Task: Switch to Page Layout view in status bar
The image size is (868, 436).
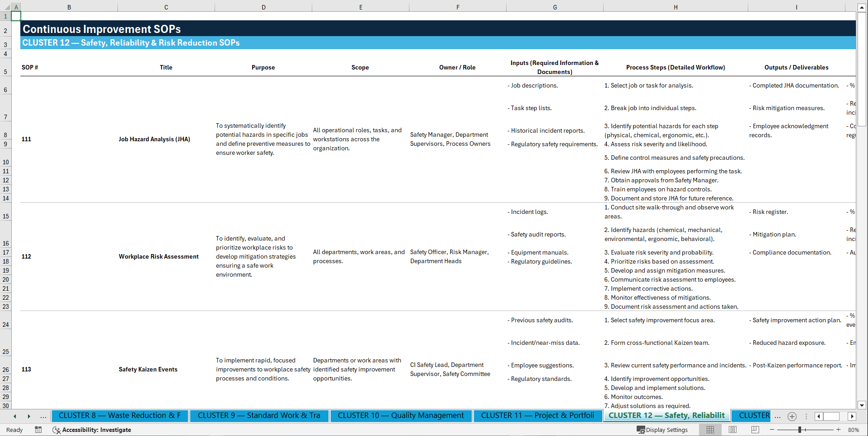Action: [732, 430]
